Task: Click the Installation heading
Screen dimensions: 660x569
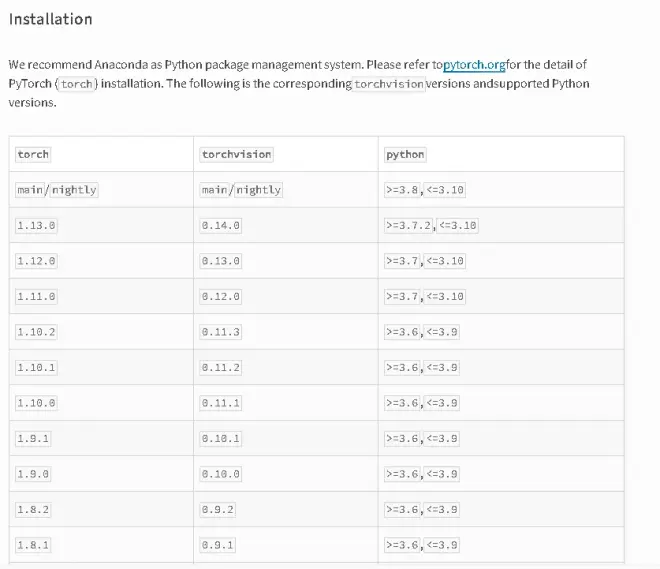Action: click(x=51, y=19)
